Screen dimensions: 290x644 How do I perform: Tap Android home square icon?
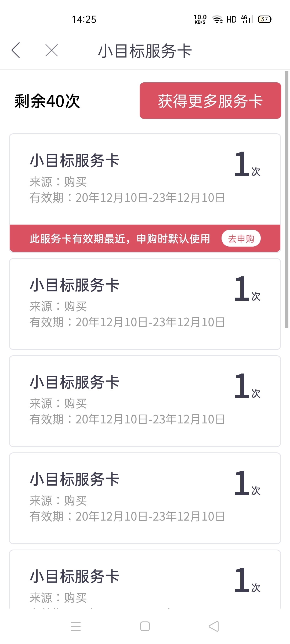pyautogui.click(x=145, y=627)
